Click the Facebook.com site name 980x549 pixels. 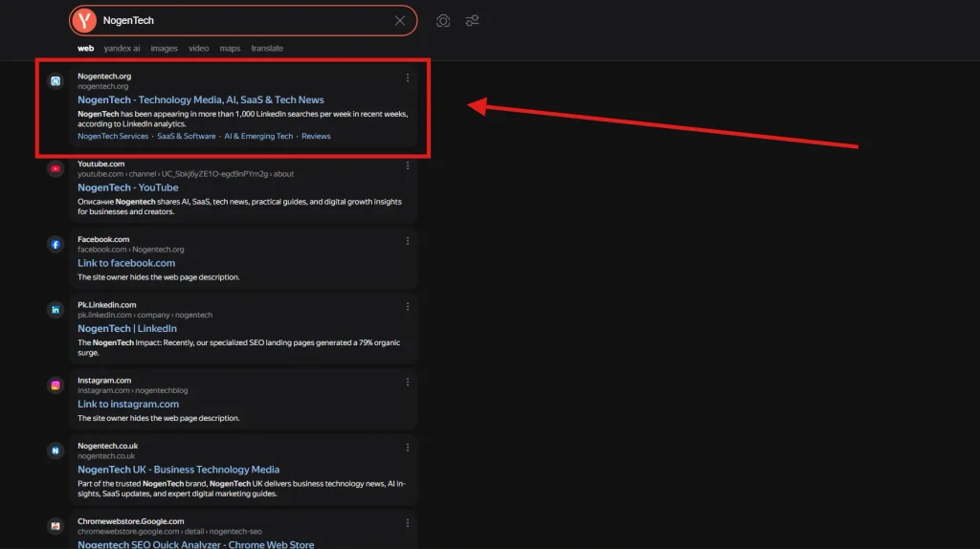(103, 239)
